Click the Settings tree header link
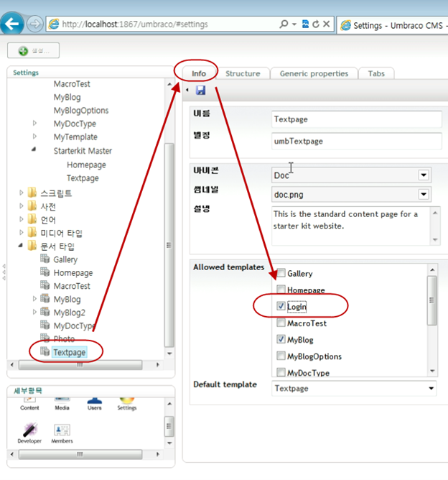Image resolution: width=448 pixels, height=480 pixels. coord(26,73)
